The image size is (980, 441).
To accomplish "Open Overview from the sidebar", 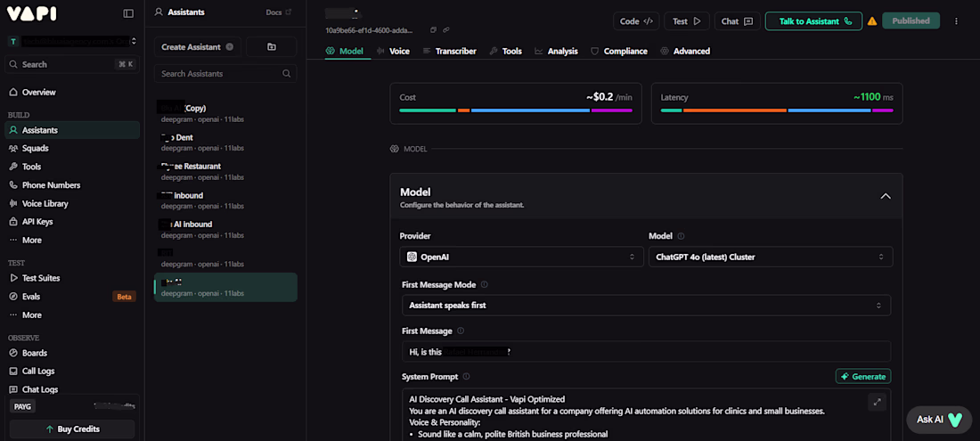I will coord(72,93).
